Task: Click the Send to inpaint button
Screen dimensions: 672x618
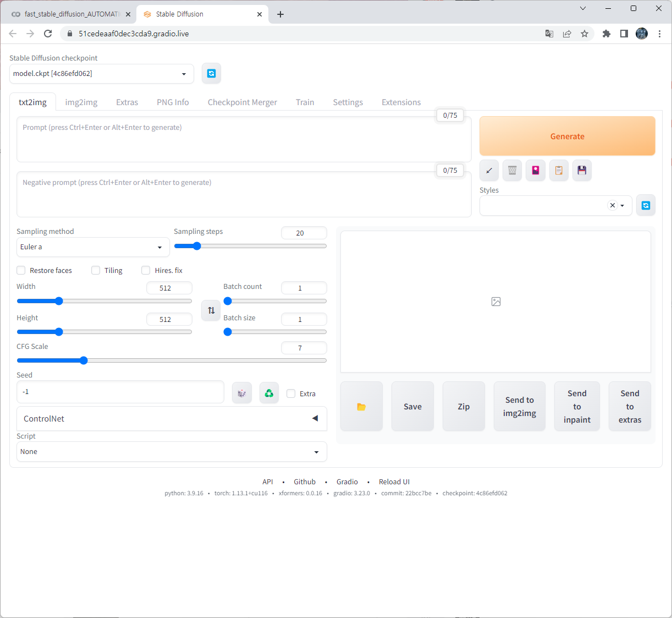Action: (577, 406)
